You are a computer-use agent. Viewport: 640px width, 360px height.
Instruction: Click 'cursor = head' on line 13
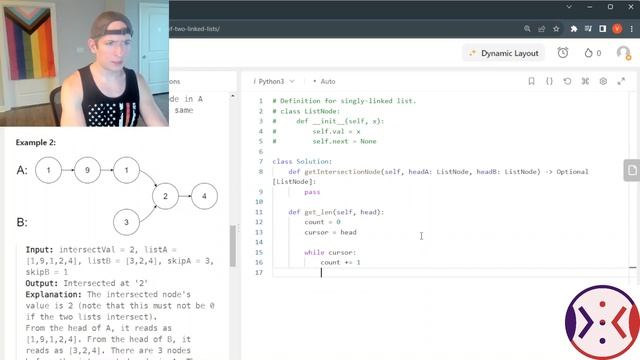coord(330,232)
